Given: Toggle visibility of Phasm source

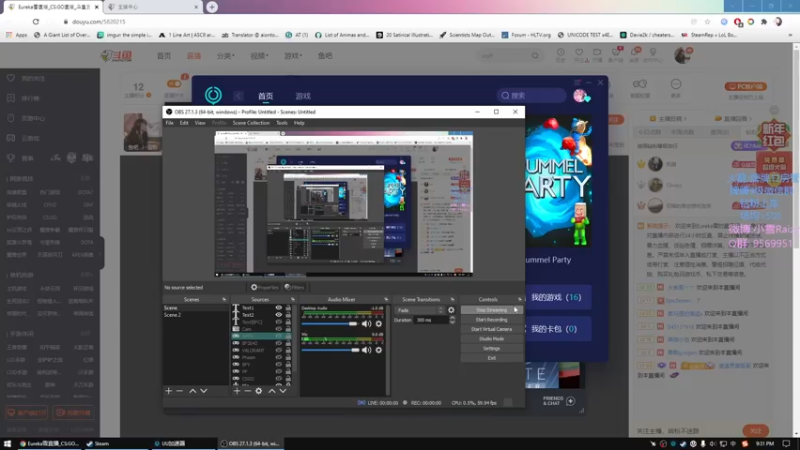Looking at the screenshot, I should pos(279,358).
